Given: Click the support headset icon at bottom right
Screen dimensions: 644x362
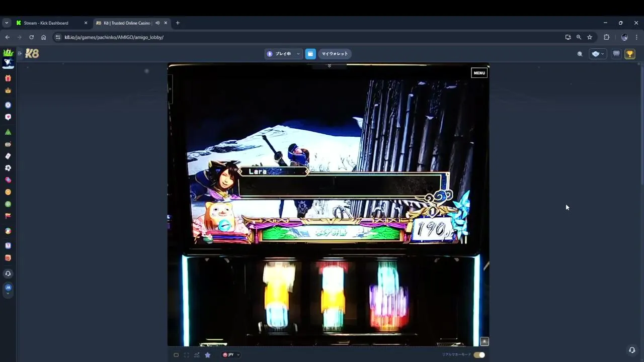Looking at the screenshot, I should pos(632,350).
